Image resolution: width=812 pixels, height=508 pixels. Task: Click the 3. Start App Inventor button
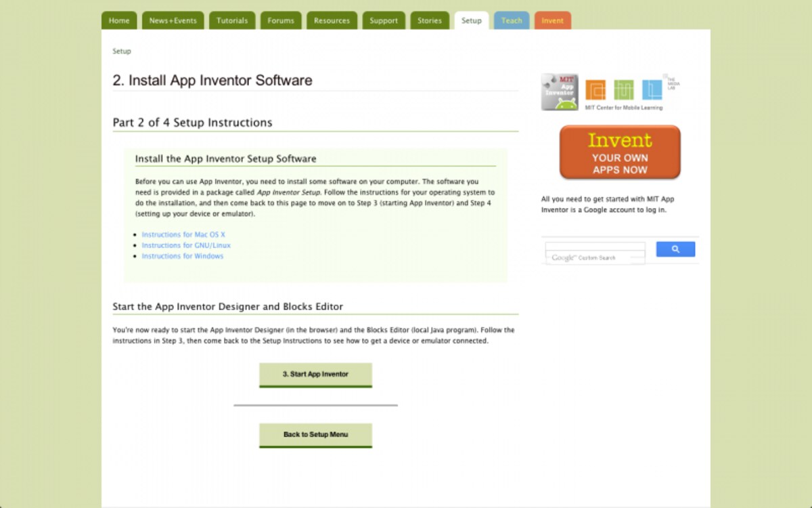coord(315,375)
